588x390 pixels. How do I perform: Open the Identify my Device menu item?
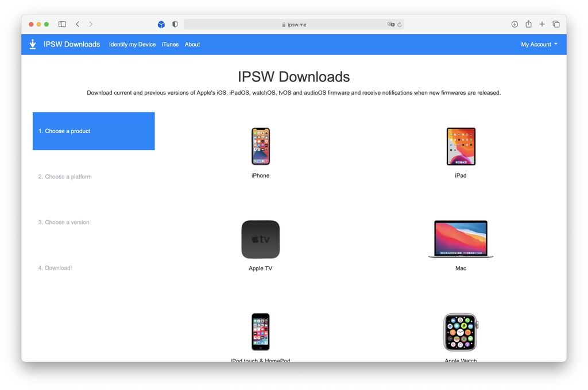click(132, 44)
